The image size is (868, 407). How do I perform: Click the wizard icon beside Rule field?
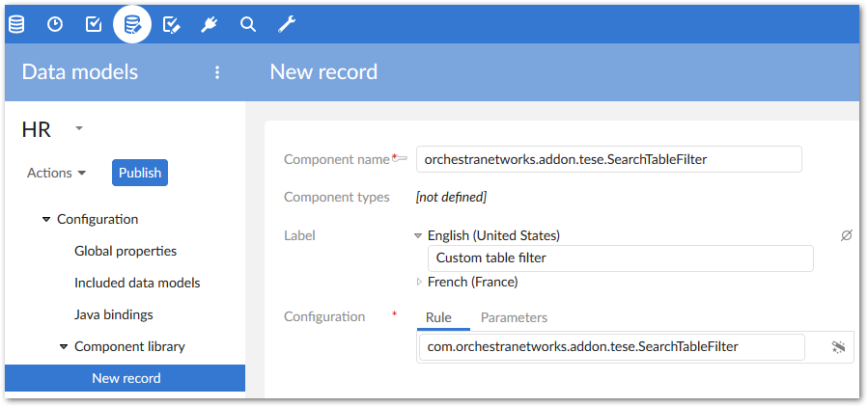click(x=838, y=347)
